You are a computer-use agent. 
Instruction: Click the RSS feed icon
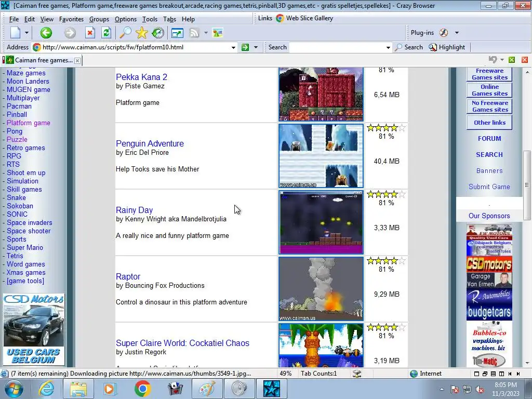(x=194, y=33)
